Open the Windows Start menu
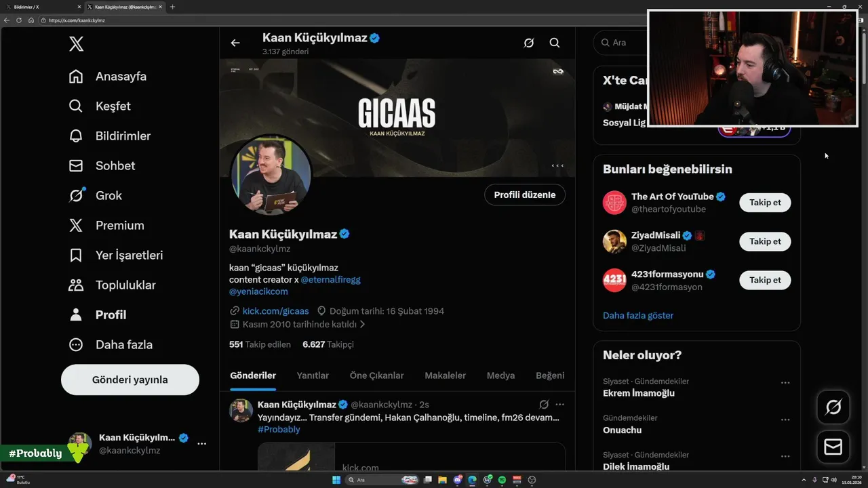Screen dimensions: 868x488 [x=336, y=480]
